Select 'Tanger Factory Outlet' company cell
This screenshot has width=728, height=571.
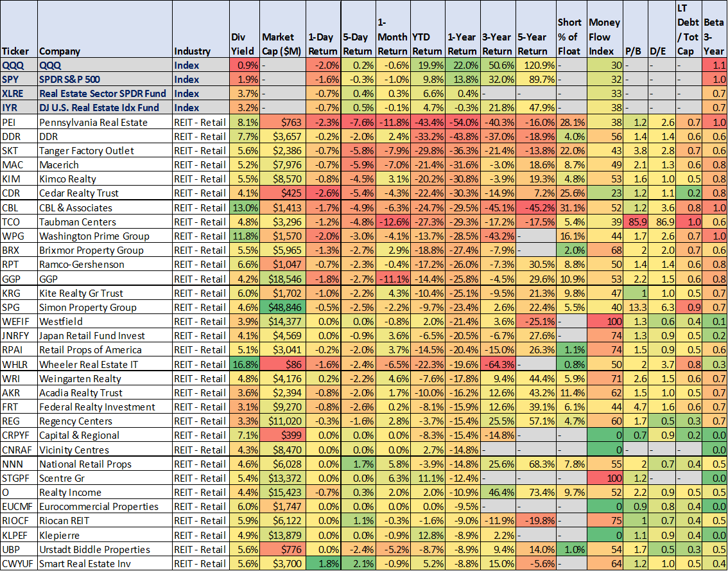(105, 150)
